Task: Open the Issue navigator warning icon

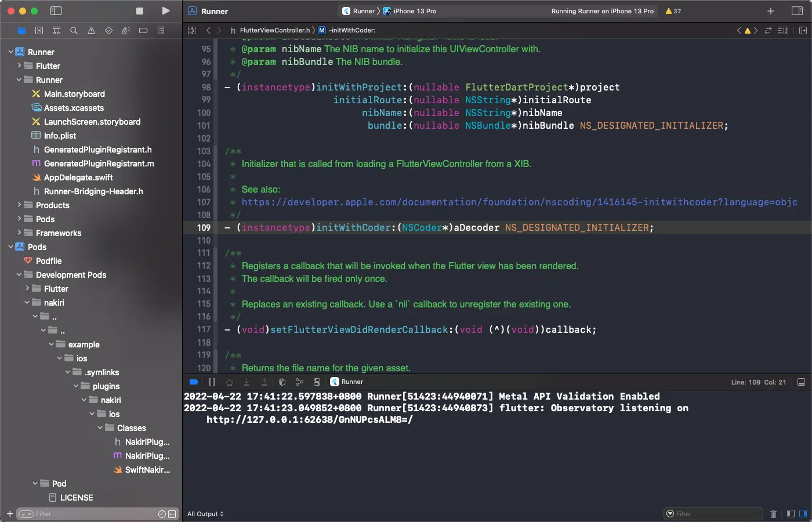Action: 91,31
